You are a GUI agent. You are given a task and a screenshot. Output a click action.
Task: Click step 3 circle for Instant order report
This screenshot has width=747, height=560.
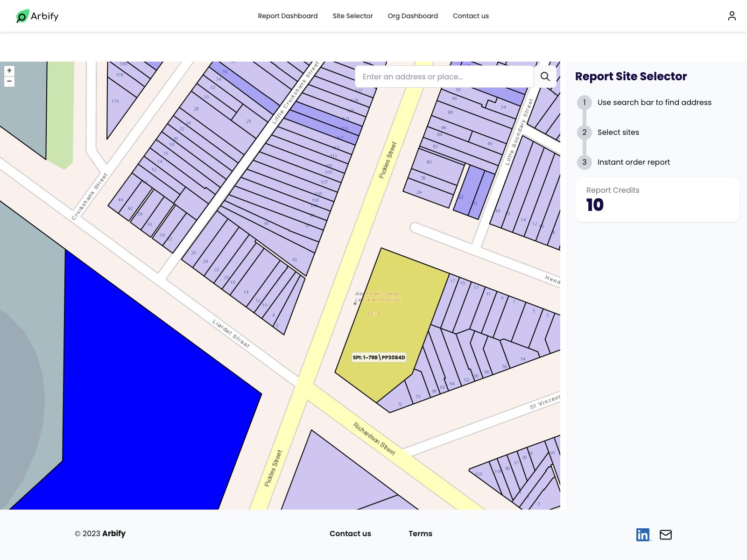click(x=584, y=162)
